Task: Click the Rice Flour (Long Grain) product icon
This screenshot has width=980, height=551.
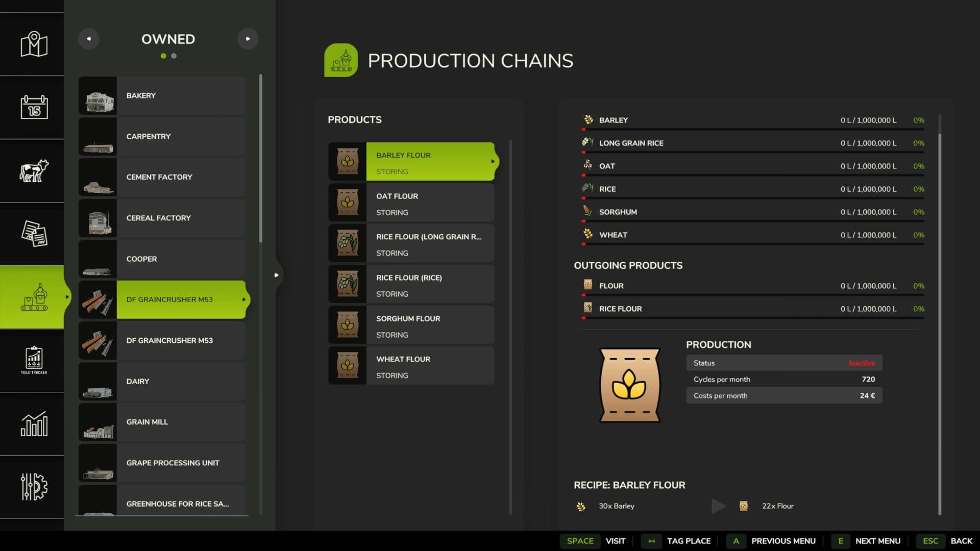Action: pyautogui.click(x=348, y=243)
